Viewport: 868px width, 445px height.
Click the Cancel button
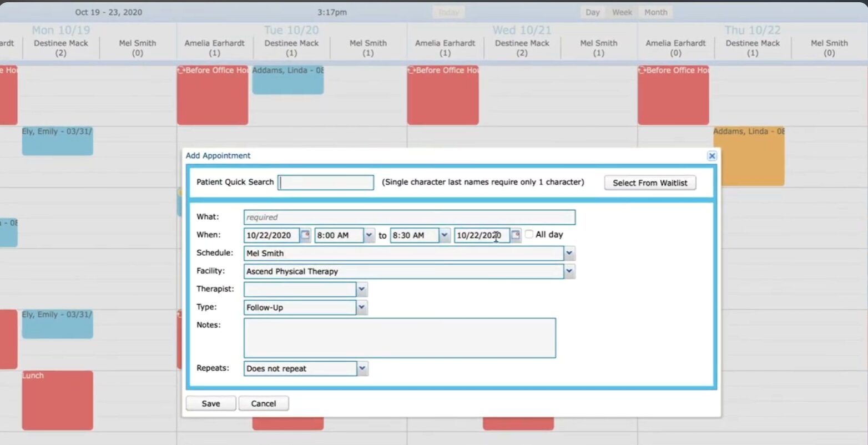click(264, 403)
